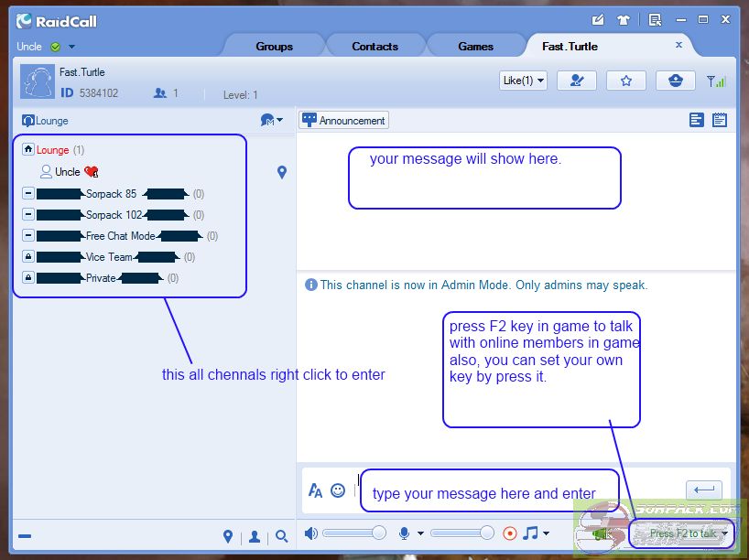Select the Vice Team channel name

[x=109, y=257]
